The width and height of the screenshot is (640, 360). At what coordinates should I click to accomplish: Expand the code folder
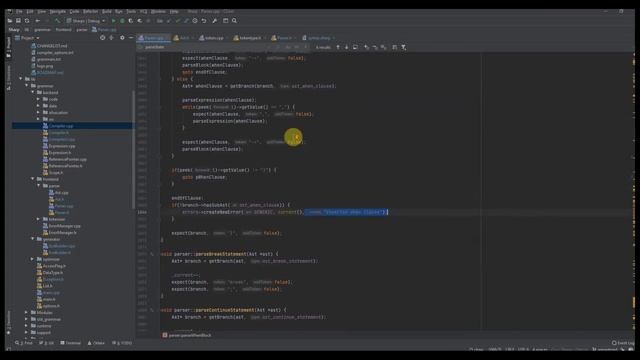[38, 99]
